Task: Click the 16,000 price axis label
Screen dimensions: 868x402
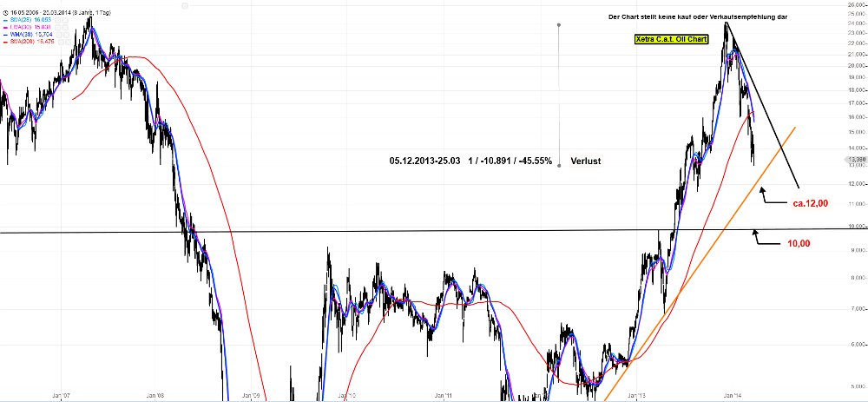Action: point(856,117)
